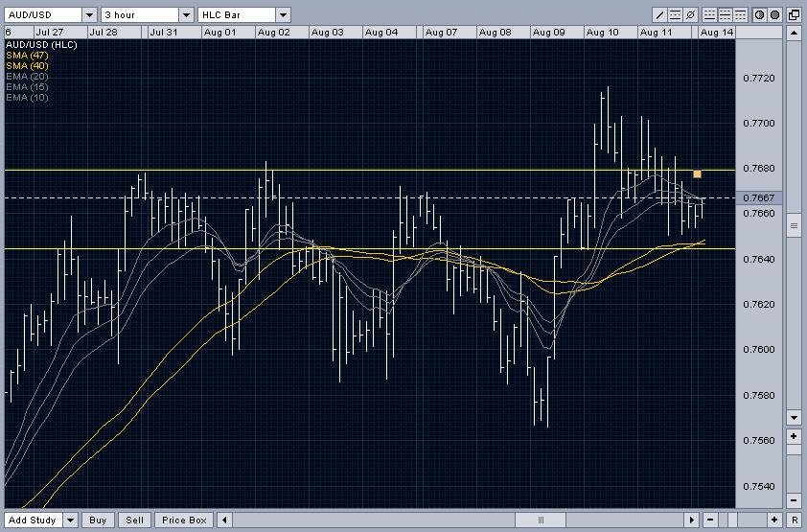Image resolution: width=807 pixels, height=532 pixels.
Task: Select the trend line drawing tool
Action: 659,15
